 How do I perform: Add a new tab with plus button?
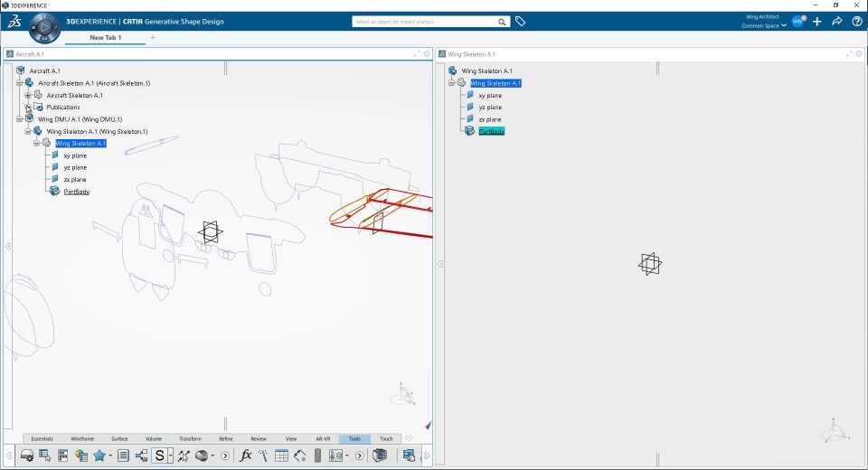coord(153,38)
